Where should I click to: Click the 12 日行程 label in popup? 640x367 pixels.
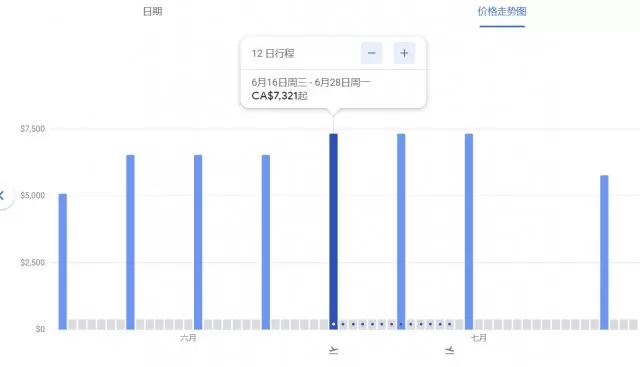pyautogui.click(x=273, y=53)
